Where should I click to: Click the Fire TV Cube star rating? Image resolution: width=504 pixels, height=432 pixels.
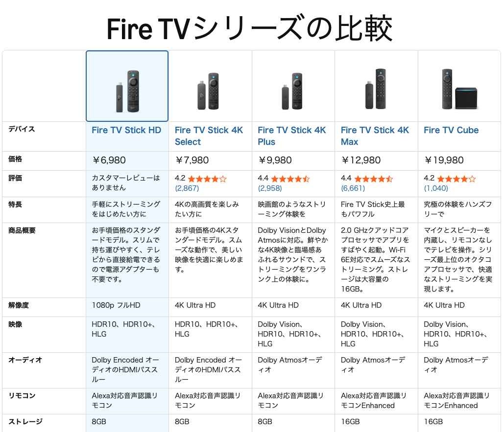[456, 179]
